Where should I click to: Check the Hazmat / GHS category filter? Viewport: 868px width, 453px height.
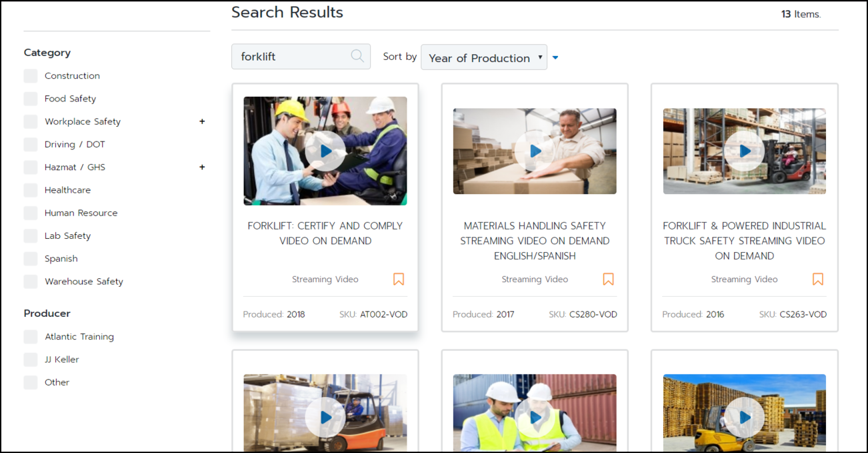click(x=31, y=167)
